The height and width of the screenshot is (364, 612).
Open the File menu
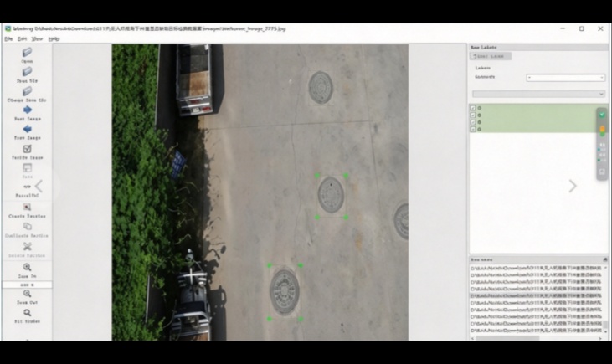pos(8,39)
